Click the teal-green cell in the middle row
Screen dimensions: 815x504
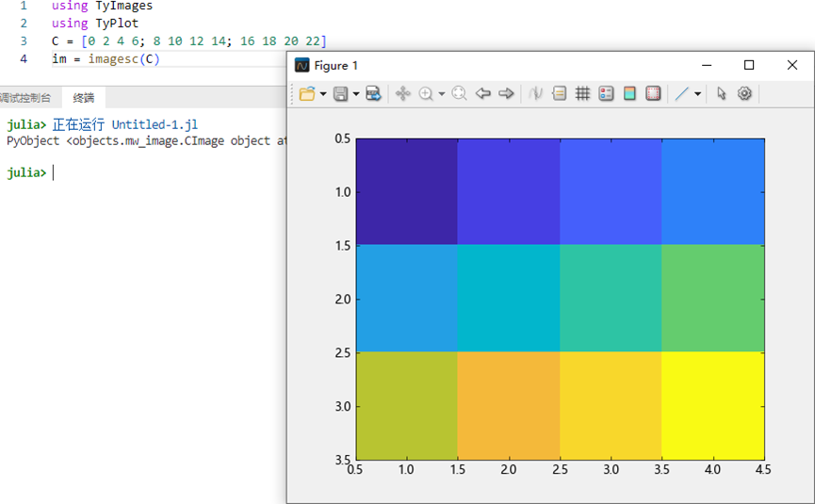(x=611, y=298)
